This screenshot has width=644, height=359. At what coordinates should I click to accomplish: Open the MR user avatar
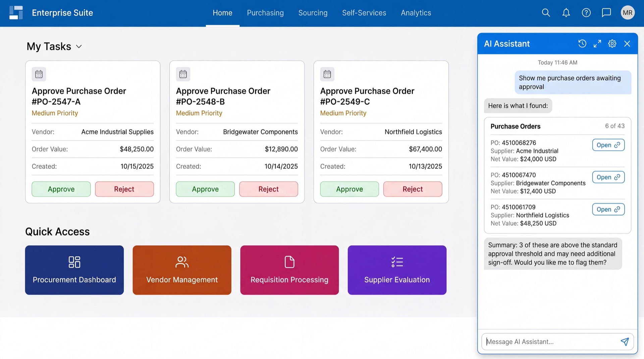[627, 13]
